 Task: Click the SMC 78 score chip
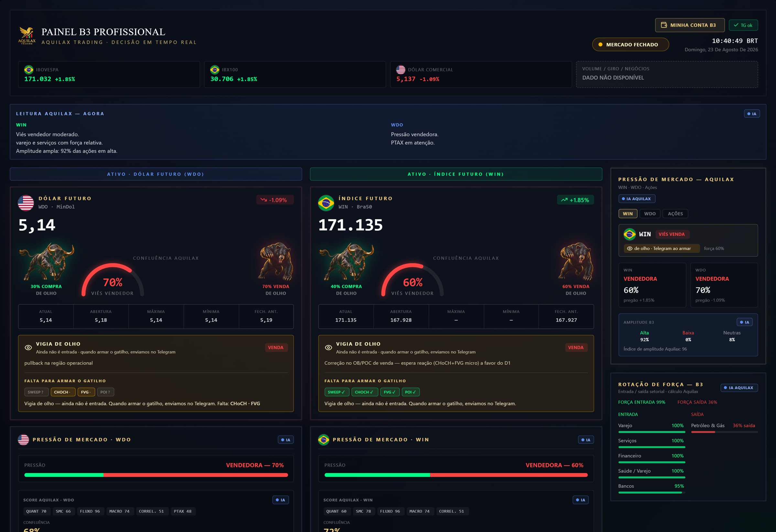363,511
